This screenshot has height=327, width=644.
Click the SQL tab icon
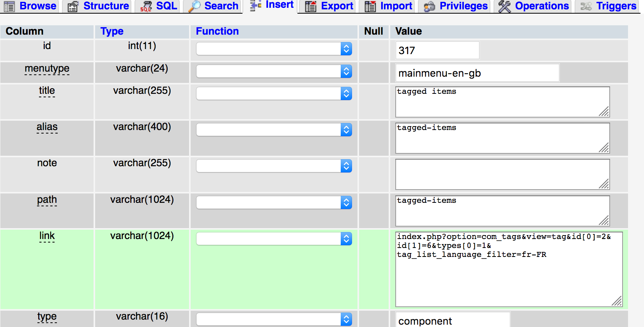click(x=146, y=6)
